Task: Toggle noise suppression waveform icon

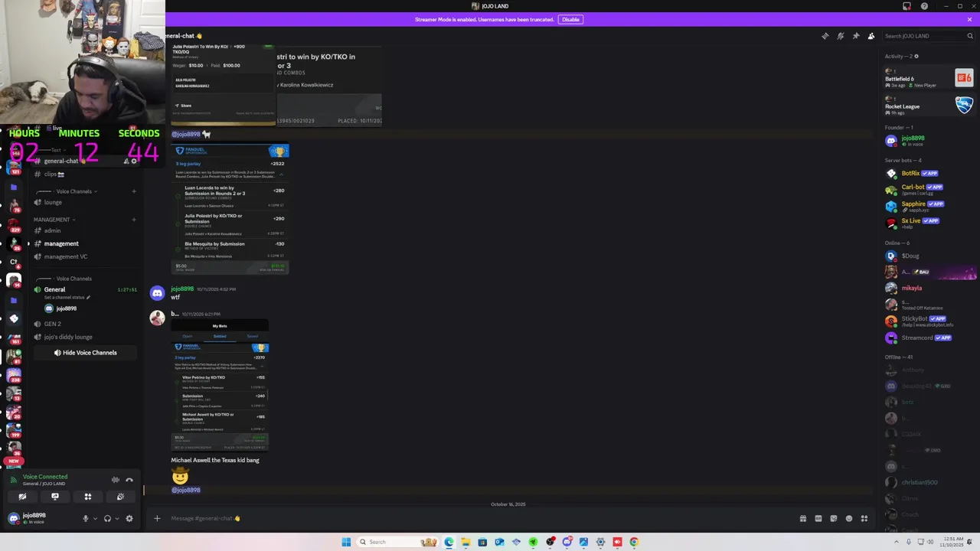Action: tap(115, 480)
